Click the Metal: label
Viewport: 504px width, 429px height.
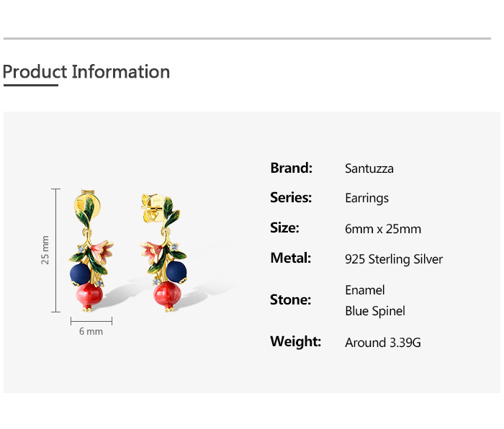pos(290,258)
